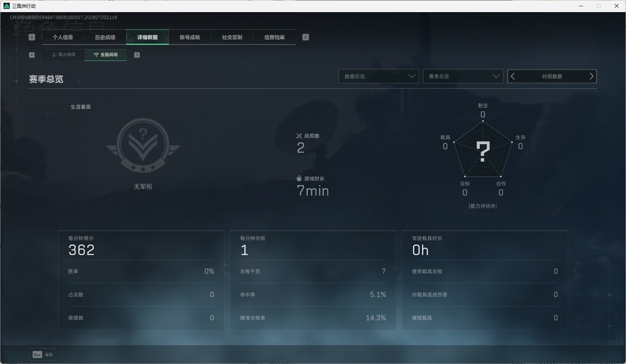
Task: Click the question mark in ability radar chart
Action: point(483,152)
